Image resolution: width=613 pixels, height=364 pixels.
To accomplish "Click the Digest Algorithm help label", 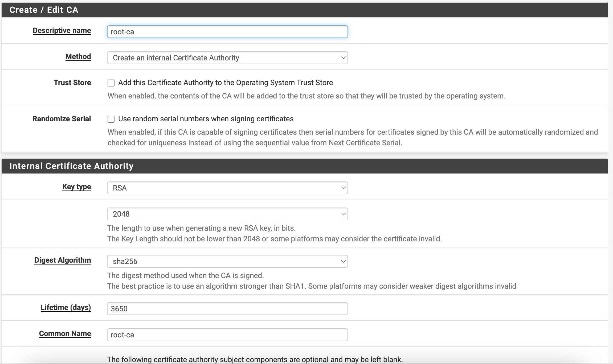I will click(63, 260).
